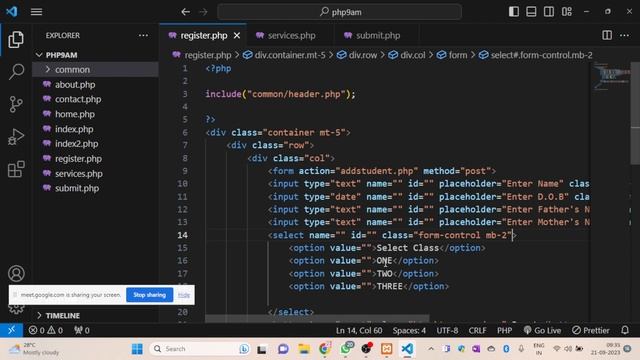Open errors and warnings in status bar

coord(46,330)
